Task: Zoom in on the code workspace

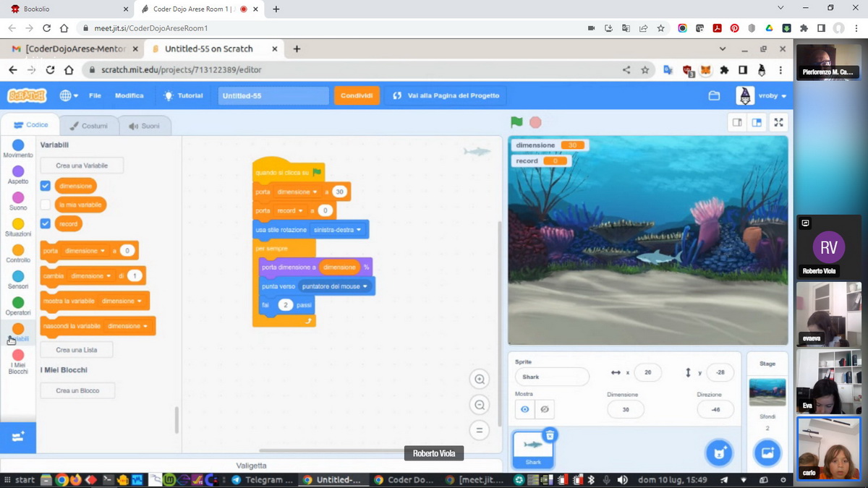Action: 479,380
